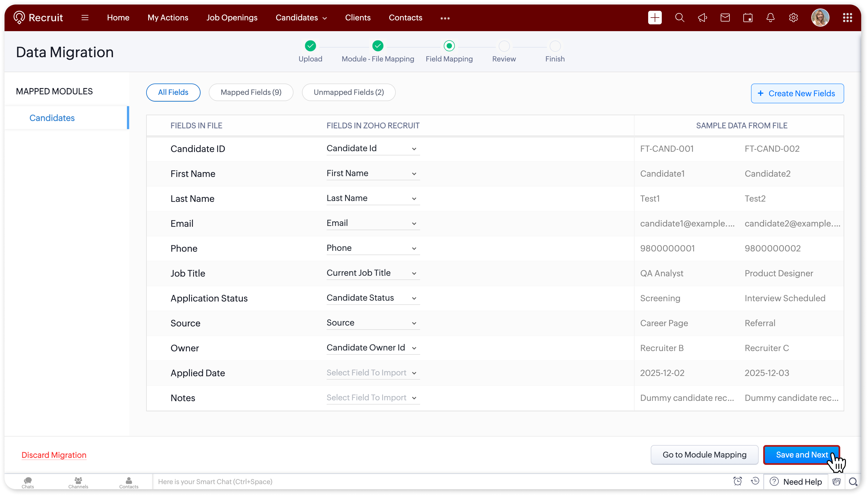The width and height of the screenshot is (868, 496).
Task: Open the settings gear icon
Action: click(x=793, y=18)
